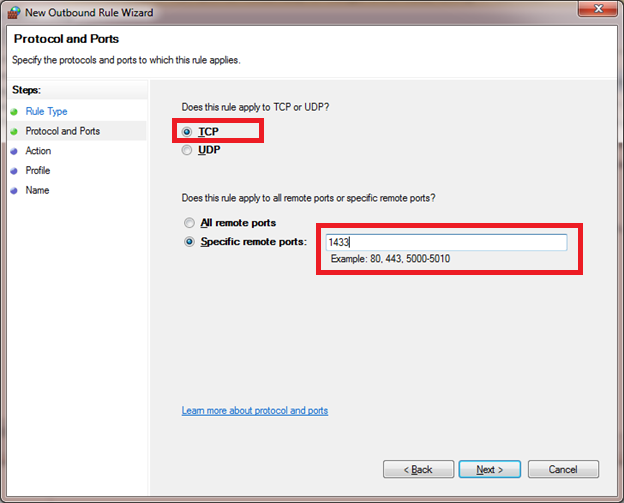Select the UDP protocol option

[187, 150]
